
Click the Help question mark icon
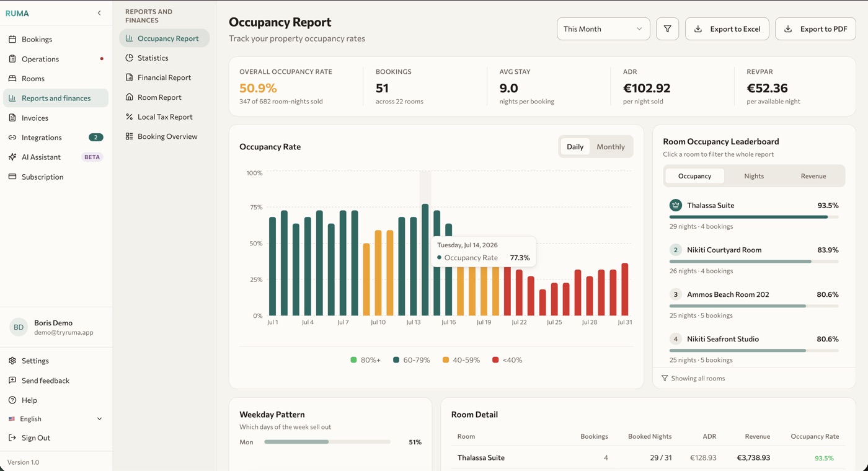tap(12, 400)
